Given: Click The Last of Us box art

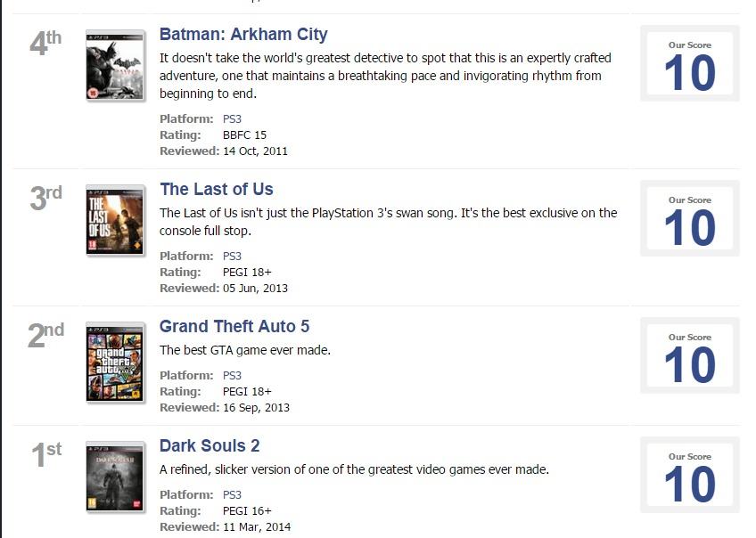Looking at the screenshot, I should 115,220.
